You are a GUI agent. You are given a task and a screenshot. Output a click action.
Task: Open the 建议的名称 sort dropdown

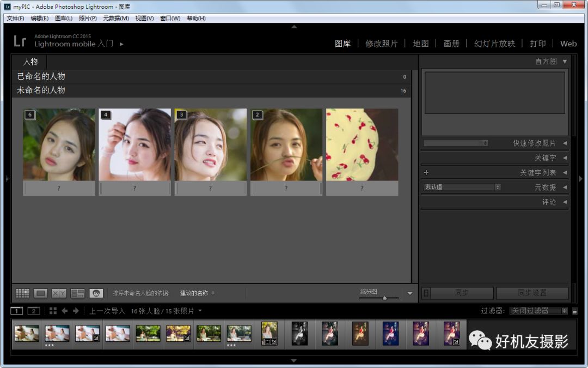[193, 293]
